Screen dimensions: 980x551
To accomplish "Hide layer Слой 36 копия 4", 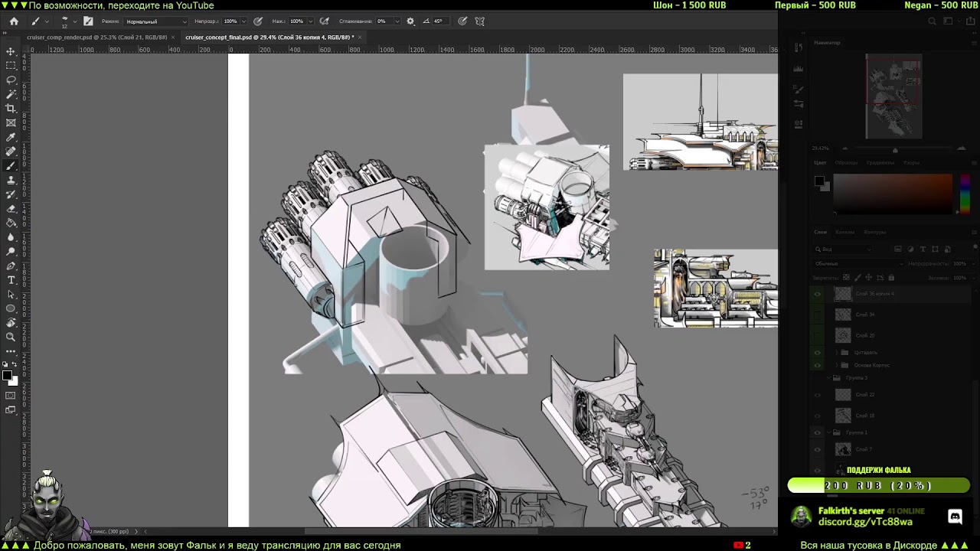I will point(818,294).
